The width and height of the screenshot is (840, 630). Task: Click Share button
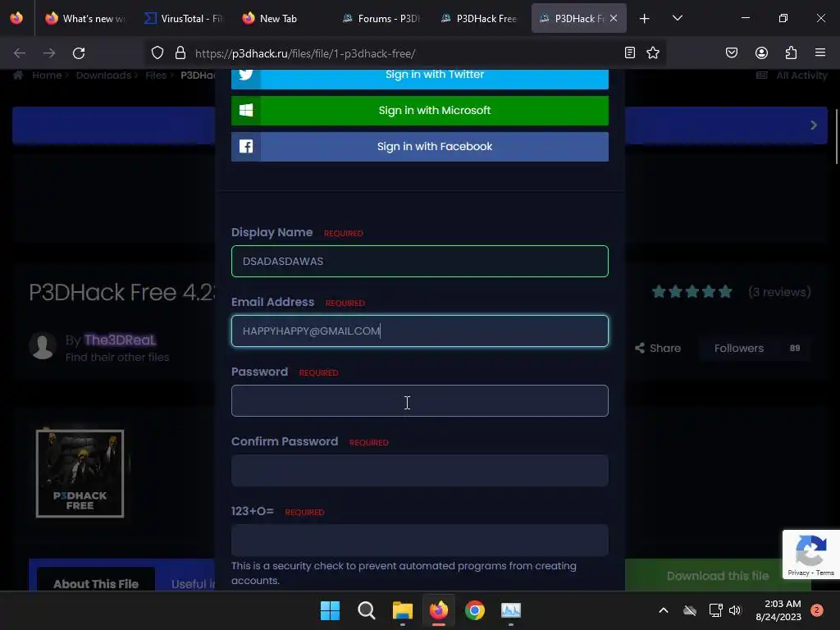(658, 348)
